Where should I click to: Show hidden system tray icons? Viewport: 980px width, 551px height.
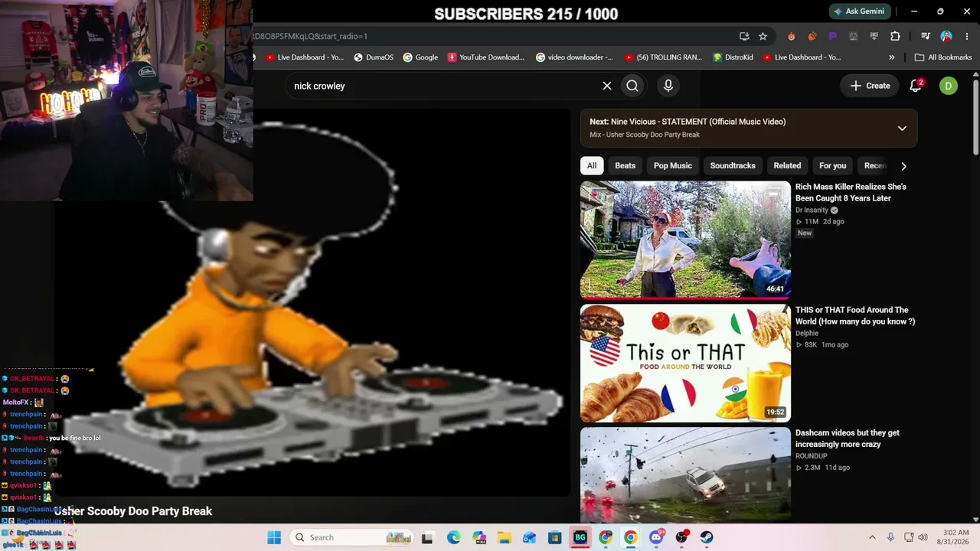click(x=872, y=537)
